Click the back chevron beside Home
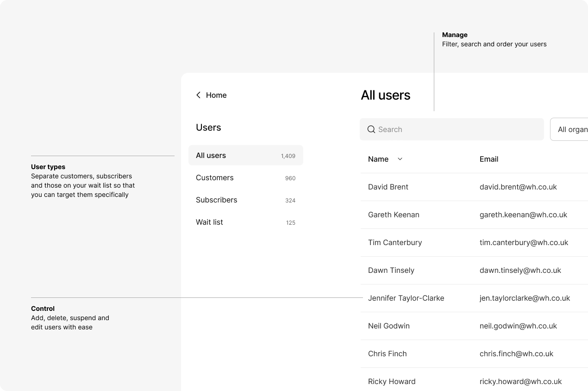Screen dimensions: 588x391 tap(199, 95)
